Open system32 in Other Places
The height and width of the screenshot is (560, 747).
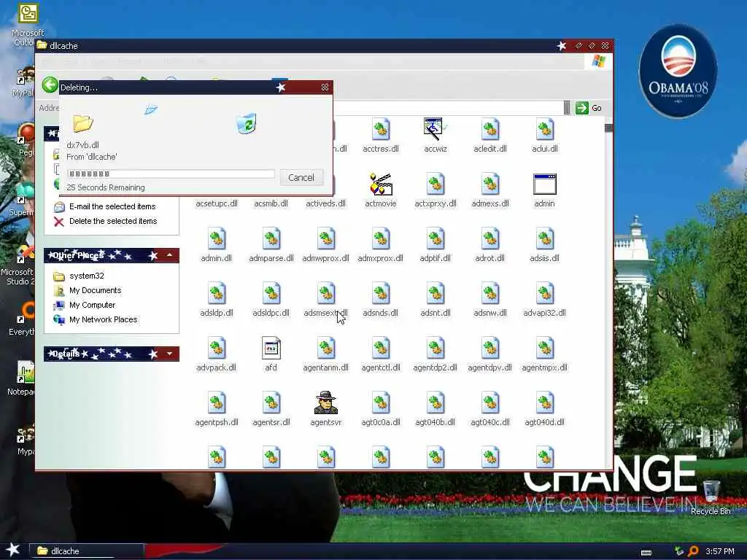click(79, 276)
